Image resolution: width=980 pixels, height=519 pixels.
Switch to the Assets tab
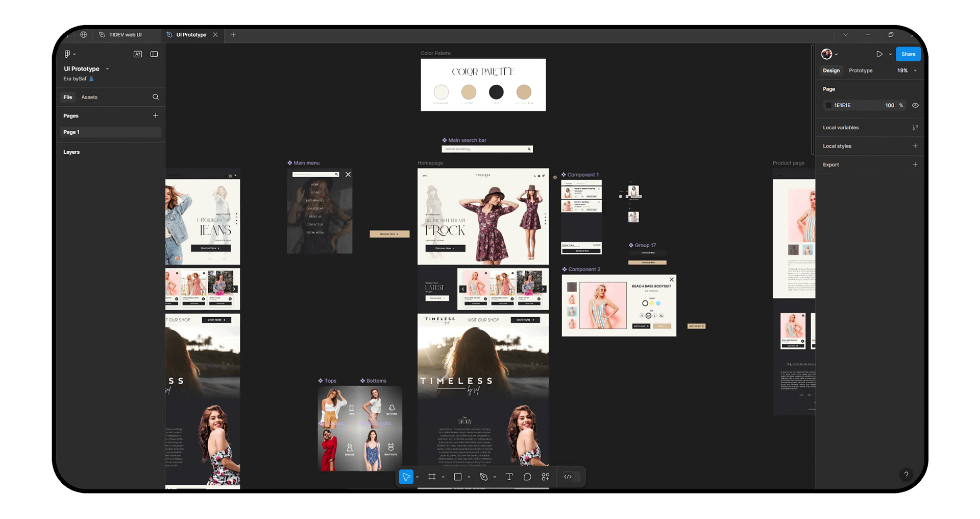[89, 97]
